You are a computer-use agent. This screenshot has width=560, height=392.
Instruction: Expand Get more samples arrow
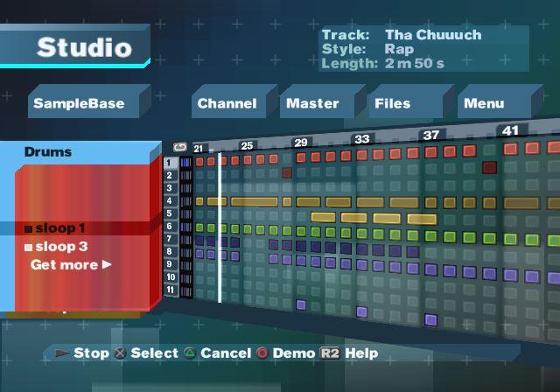click(107, 264)
